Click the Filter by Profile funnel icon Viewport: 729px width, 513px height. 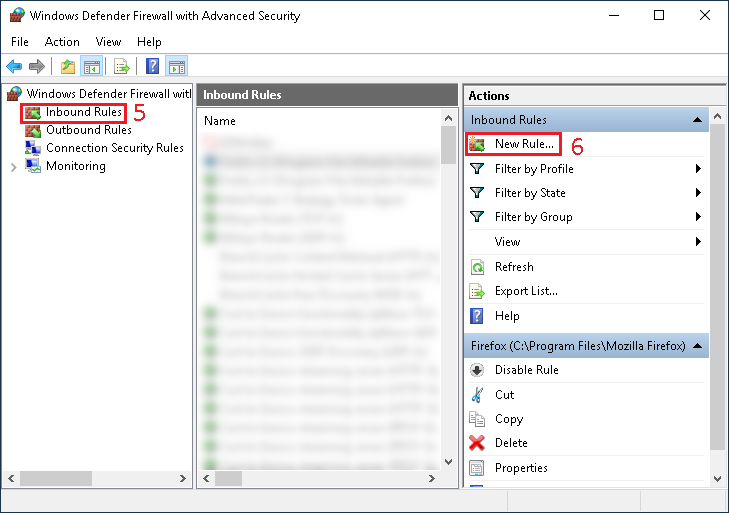click(477, 169)
